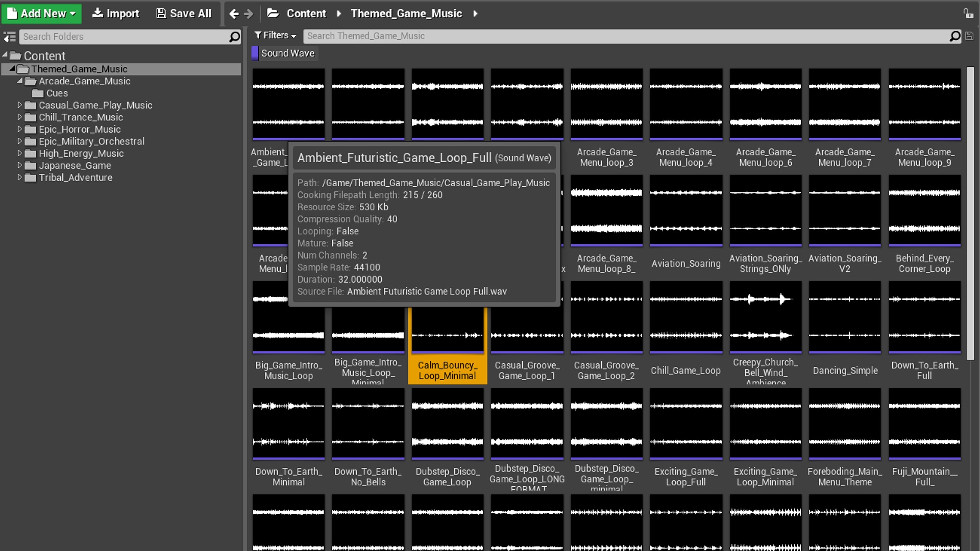Screen dimensions: 980x551
Task: Select Fuji_Mountain_Full_ asset
Action: pos(924,438)
